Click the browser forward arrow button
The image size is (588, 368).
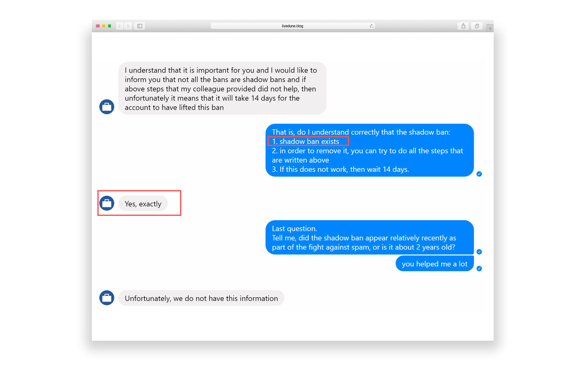tap(128, 26)
